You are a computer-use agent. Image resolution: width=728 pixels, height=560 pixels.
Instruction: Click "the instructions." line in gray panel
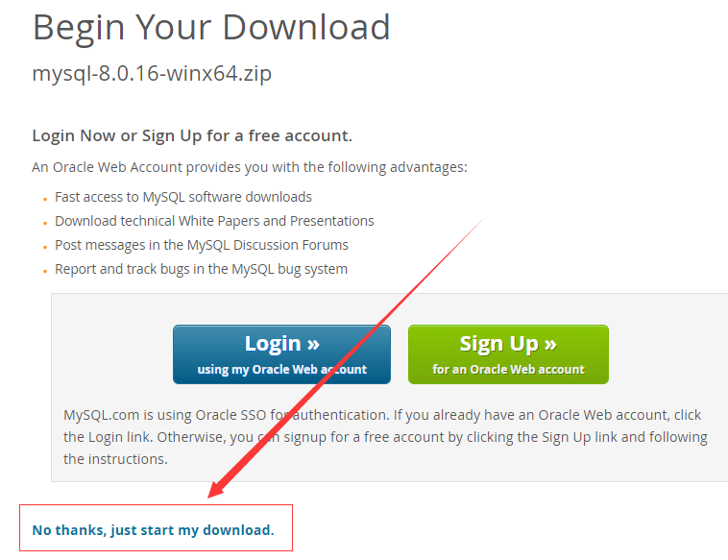[115, 459]
